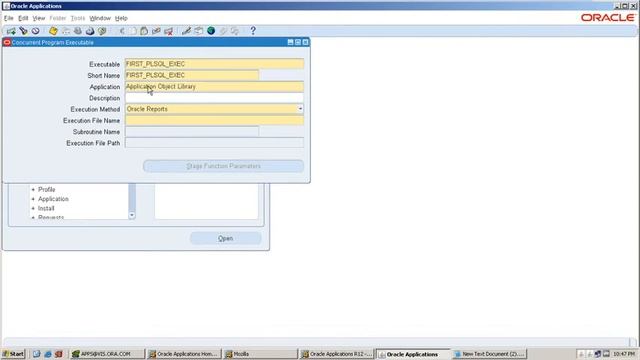This screenshot has width=640, height=360.
Task: Click the Open button in Navigator window
Action: point(225,238)
